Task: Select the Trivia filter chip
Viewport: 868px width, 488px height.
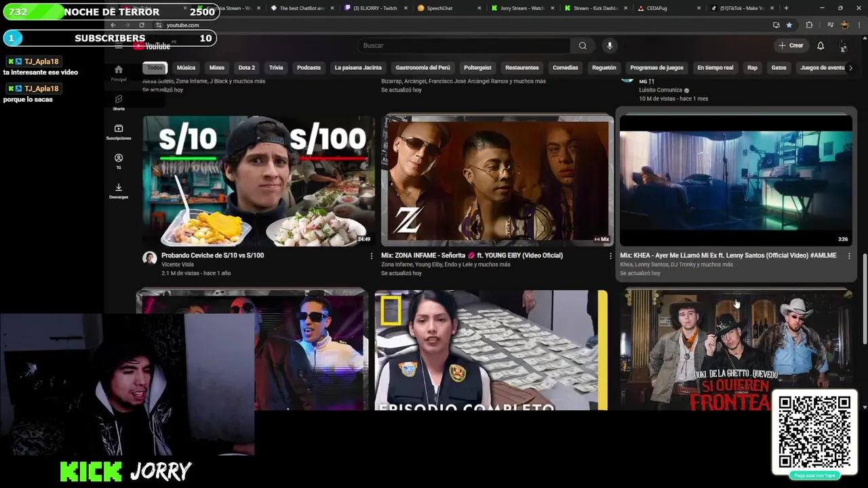Action: [x=276, y=68]
